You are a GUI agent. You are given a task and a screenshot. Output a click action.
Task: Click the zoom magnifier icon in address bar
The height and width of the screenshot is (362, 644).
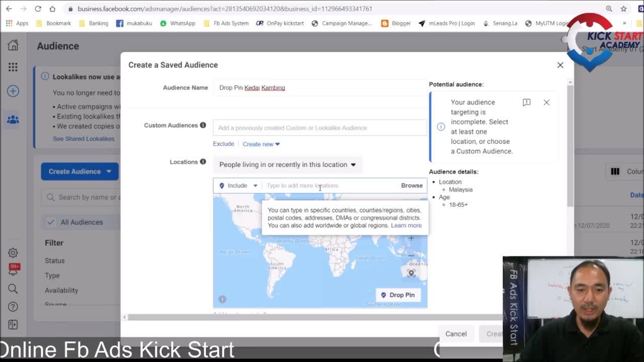tap(609, 9)
